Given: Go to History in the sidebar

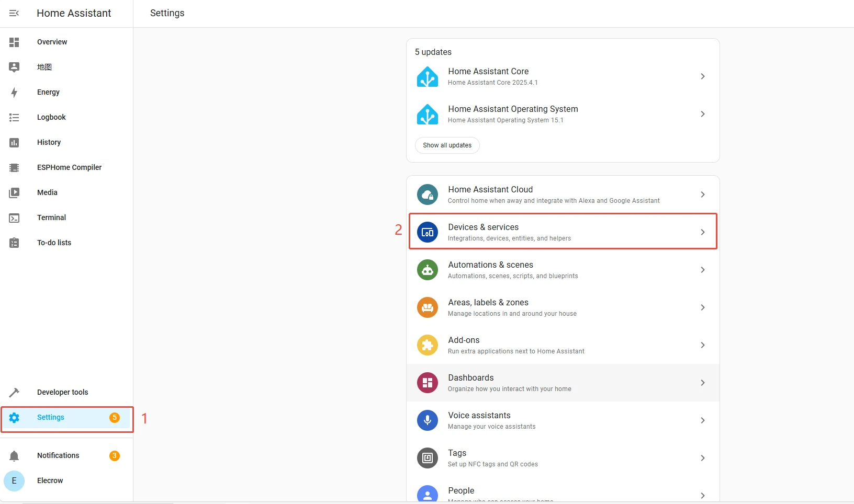Looking at the screenshot, I should pos(49,143).
